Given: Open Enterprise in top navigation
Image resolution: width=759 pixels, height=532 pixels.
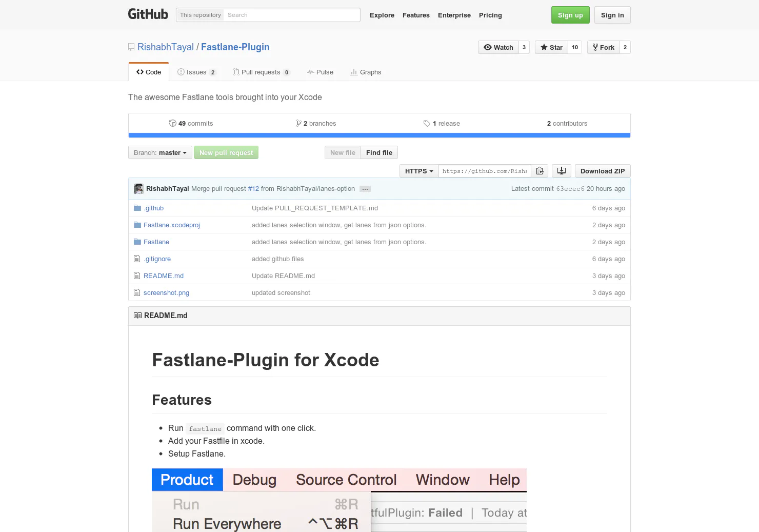Looking at the screenshot, I should pos(454,15).
